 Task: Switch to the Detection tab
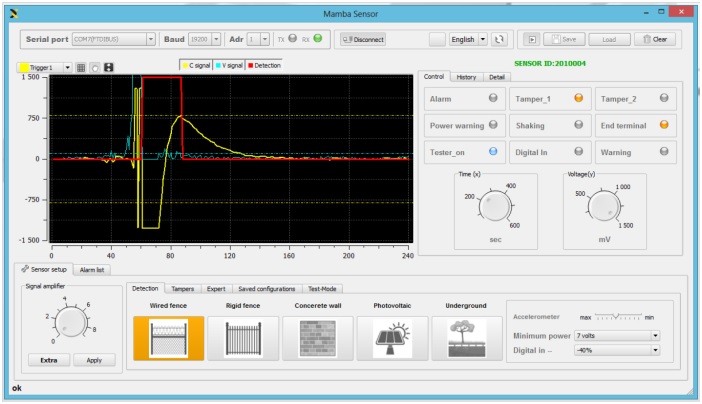[x=145, y=288]
